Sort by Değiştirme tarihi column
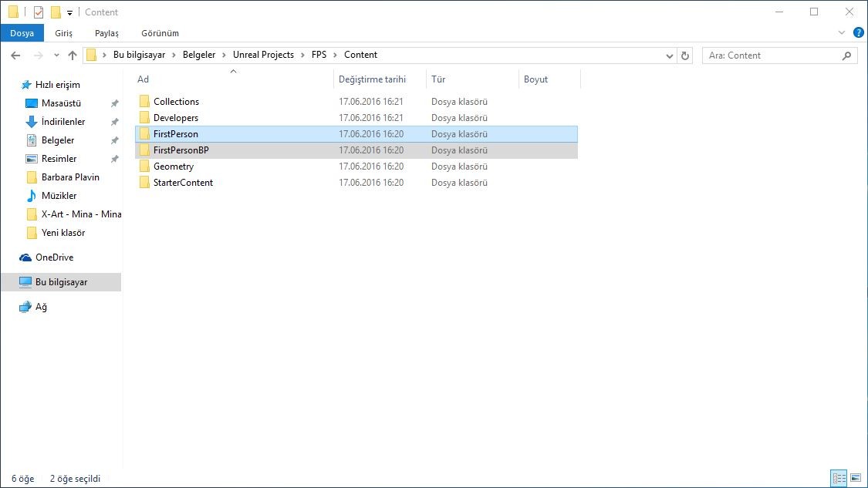Image resolution: width=868 pixels, height=488 pixels. [x=372, y=79]
